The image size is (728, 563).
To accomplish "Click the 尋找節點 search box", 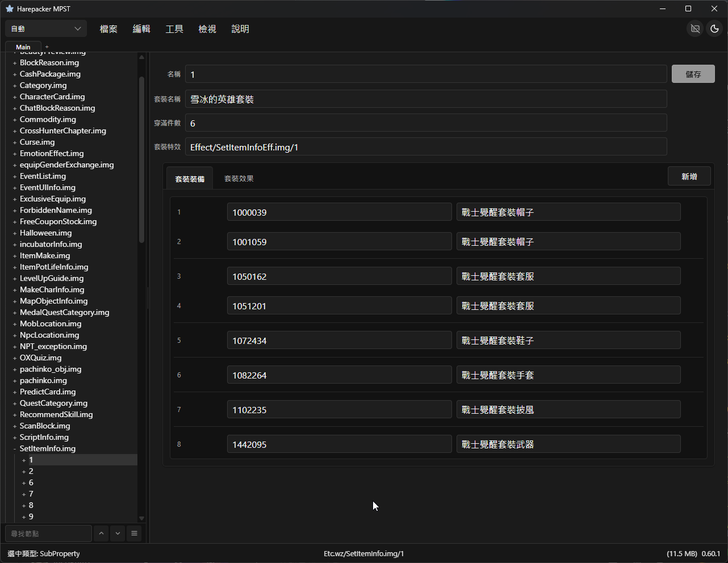I will pos(48,533).
